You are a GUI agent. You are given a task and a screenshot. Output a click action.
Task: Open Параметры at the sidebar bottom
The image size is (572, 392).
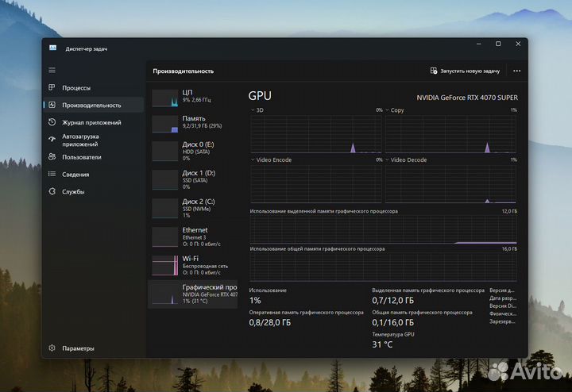click(94, 348)
